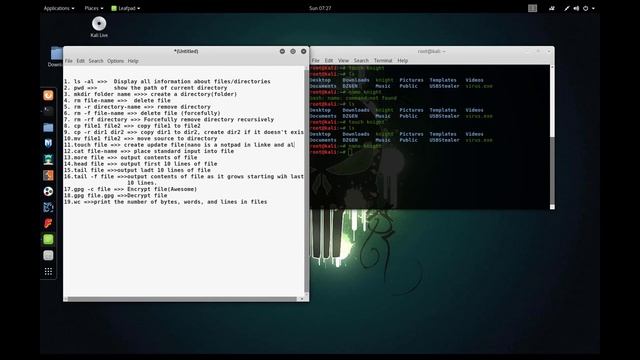Image resolution: width=640 pixels, height=360 pixels.
Task: Click line 15 'tail file' text
Action: pos(137,170)
